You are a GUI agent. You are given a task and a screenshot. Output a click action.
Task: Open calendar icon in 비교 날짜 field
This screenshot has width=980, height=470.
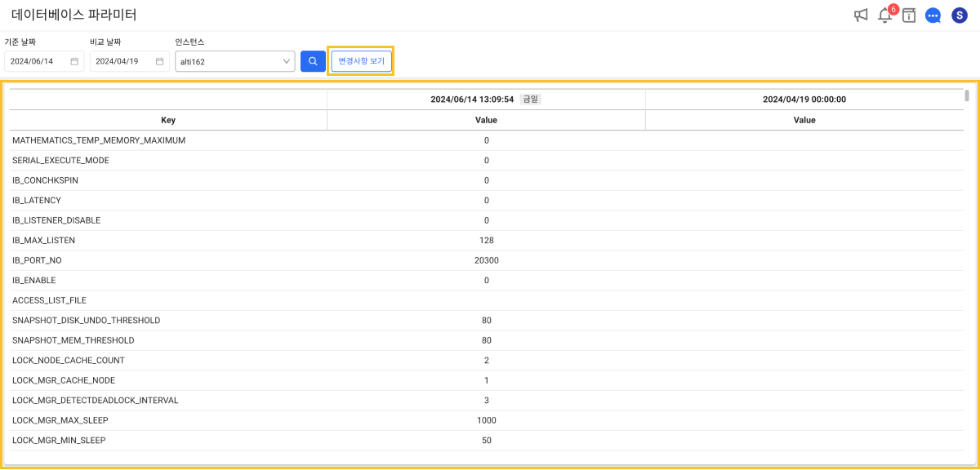(x=159, y=61)
